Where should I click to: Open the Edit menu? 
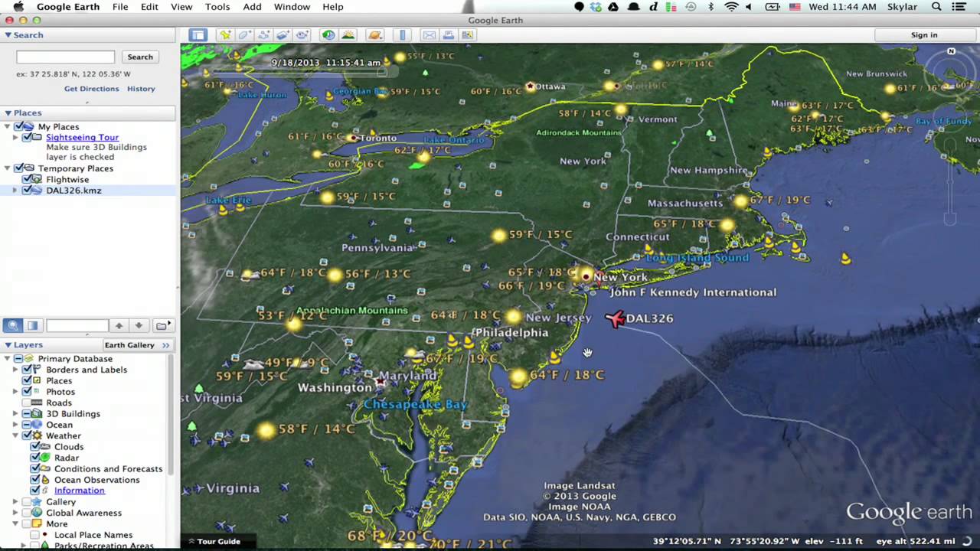click(x=149, y=7)
